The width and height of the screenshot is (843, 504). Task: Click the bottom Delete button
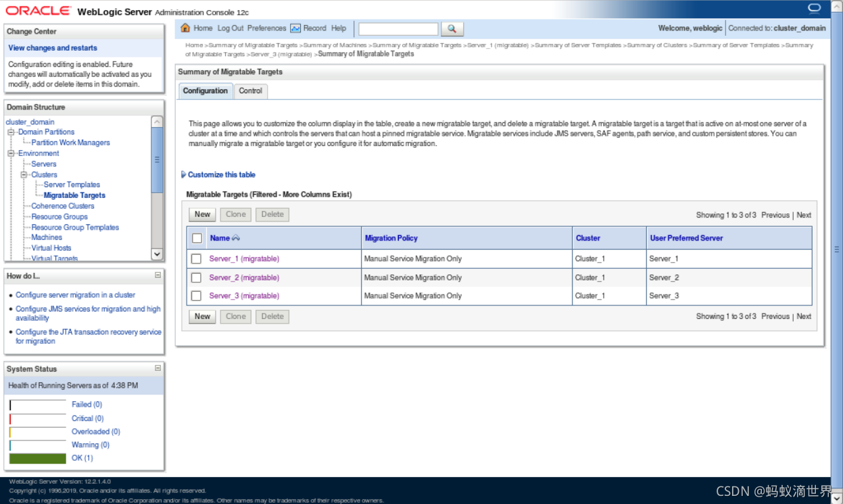coord(272,316)
